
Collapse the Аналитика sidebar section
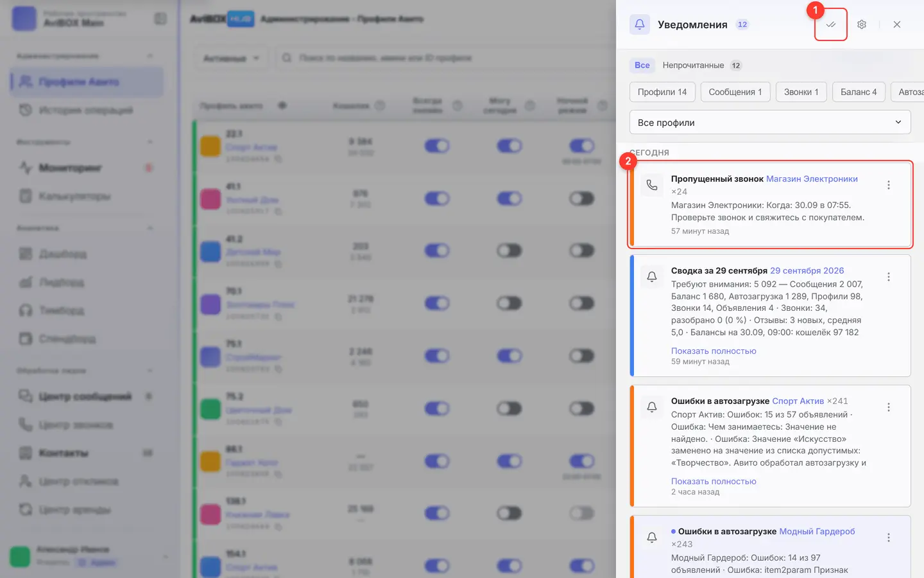(150, 228)
